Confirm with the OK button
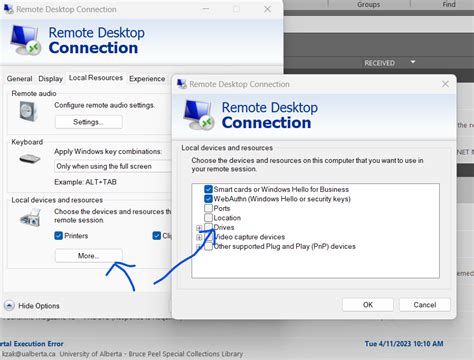The image size is (474, 360). [x=368, y=305]
